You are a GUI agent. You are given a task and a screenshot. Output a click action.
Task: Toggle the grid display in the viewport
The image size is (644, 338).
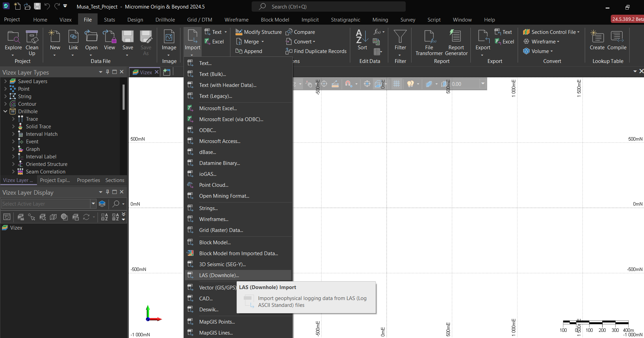pos(396,84)
